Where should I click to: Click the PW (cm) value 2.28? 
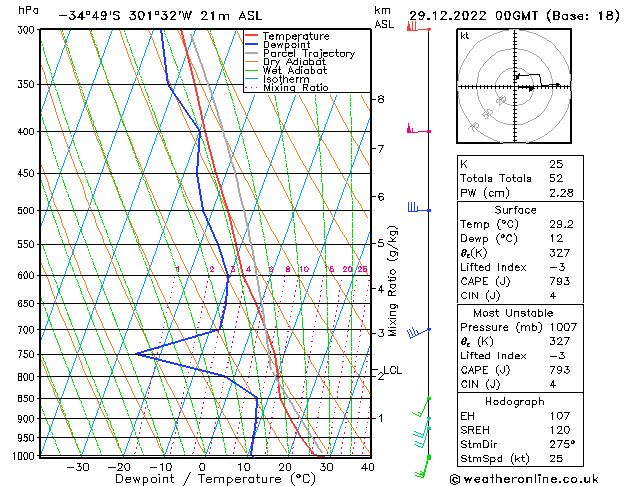(562, 193)
